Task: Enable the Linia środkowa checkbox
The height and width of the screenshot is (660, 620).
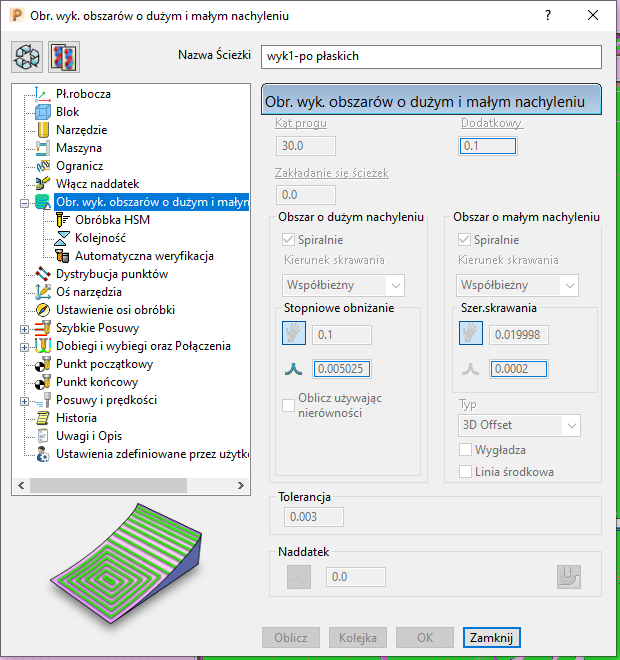Action: [465, 472]
